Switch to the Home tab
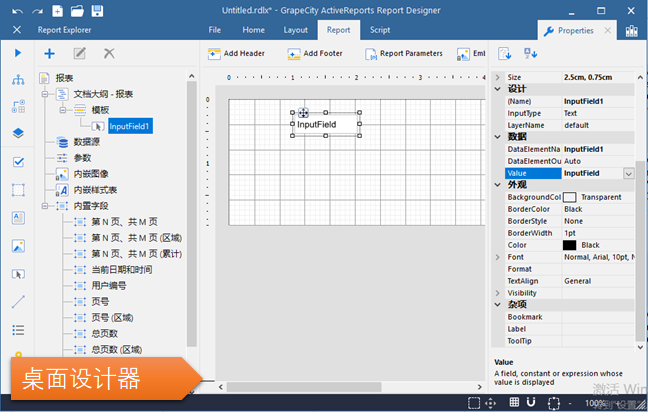648x416 pixels. point(253,30)
